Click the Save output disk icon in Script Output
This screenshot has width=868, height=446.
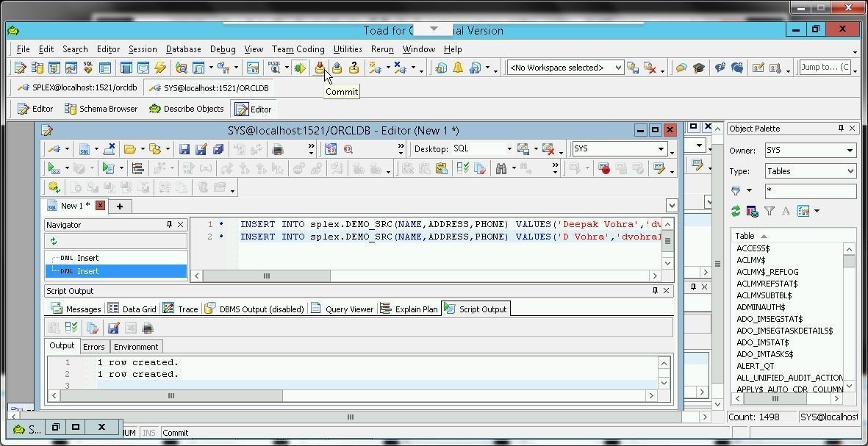pyautogui.click(x=113, y=328)
